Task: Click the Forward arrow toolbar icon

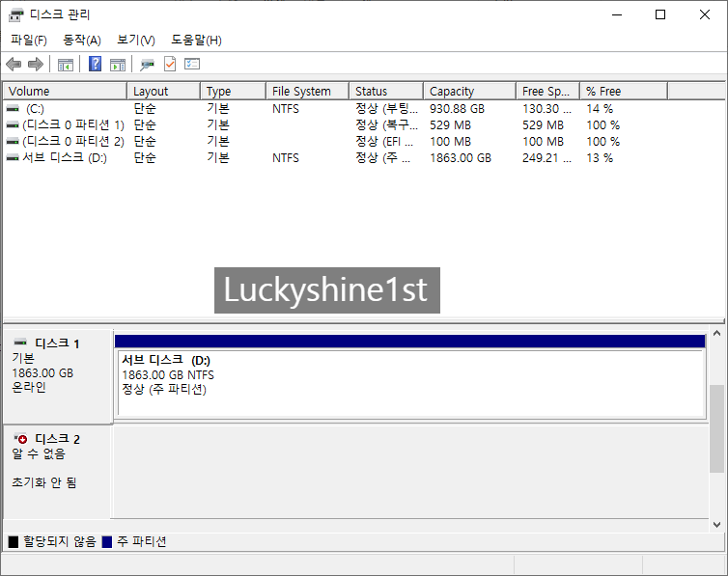Action: pyautogui.click(x=36, y=64)
